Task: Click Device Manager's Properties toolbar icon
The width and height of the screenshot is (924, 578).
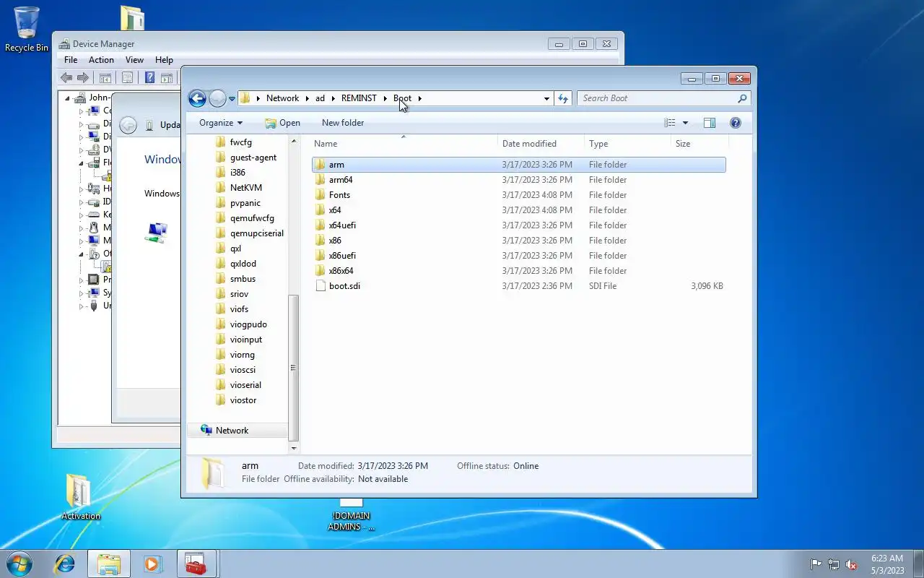Action: click(128, 77)
